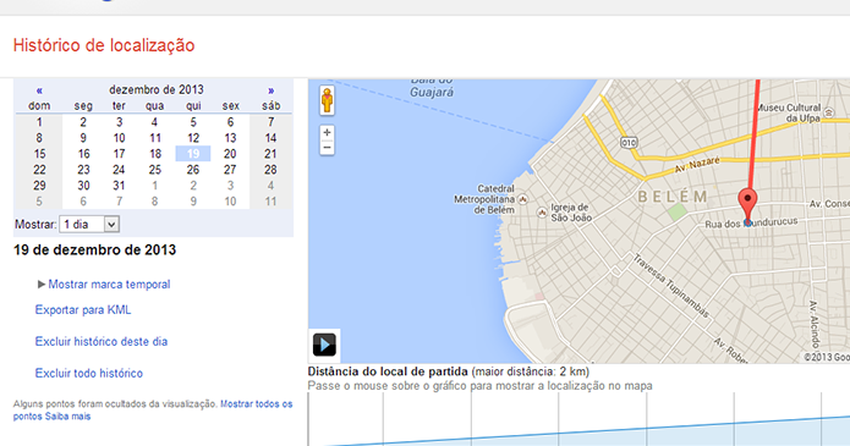Click Excluir todo histórico link
The width and height of the screenshot is (850, 446).
pos(89,373)
